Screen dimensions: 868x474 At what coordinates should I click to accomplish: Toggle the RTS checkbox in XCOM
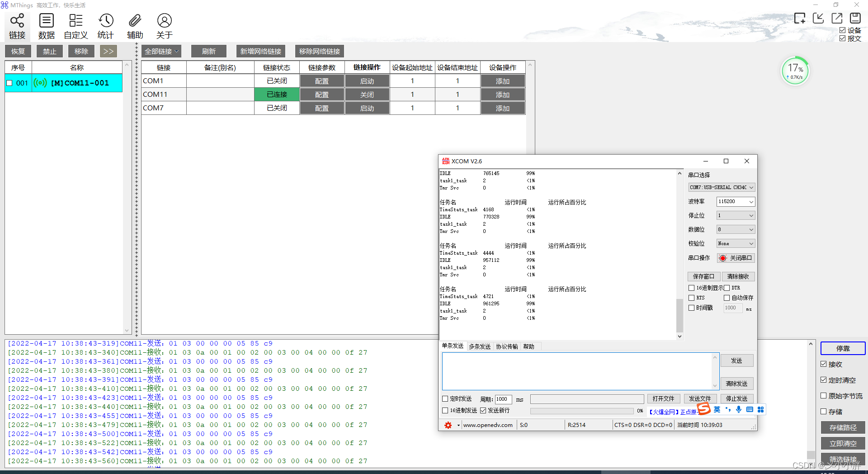click(692, 298)
